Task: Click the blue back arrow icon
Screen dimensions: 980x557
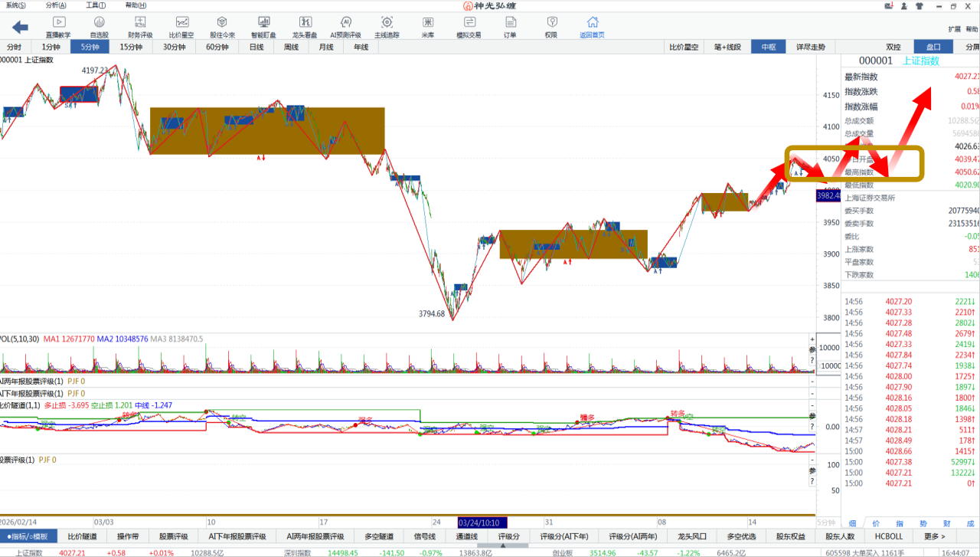Action: pos(20,27)
